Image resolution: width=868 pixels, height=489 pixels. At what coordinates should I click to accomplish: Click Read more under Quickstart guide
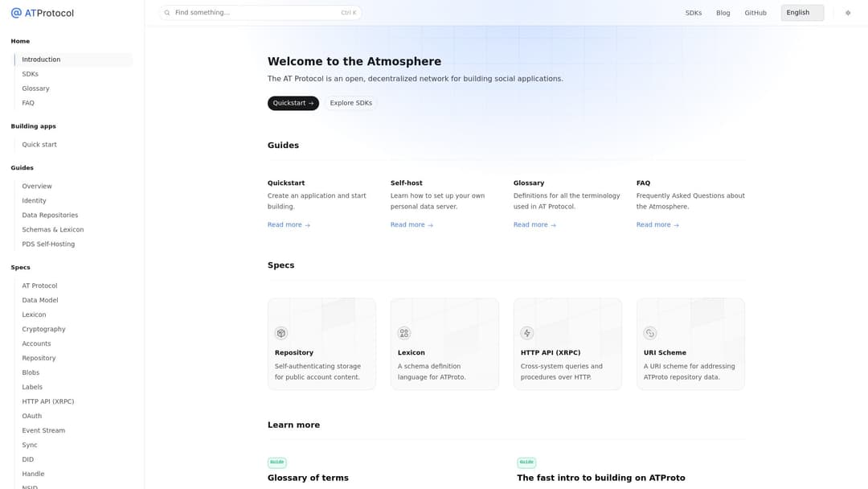point(289,225)
